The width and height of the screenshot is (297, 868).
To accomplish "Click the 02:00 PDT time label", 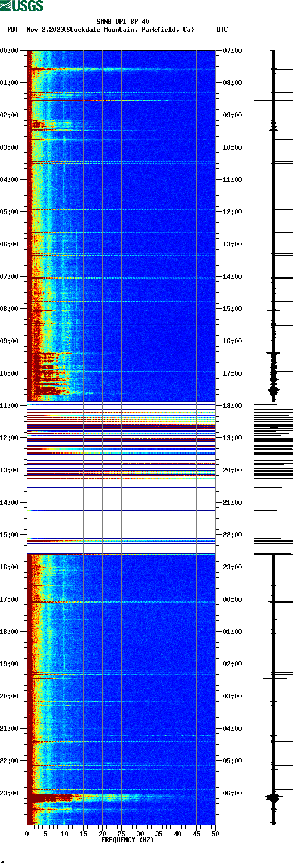I will tap(10, 115).
